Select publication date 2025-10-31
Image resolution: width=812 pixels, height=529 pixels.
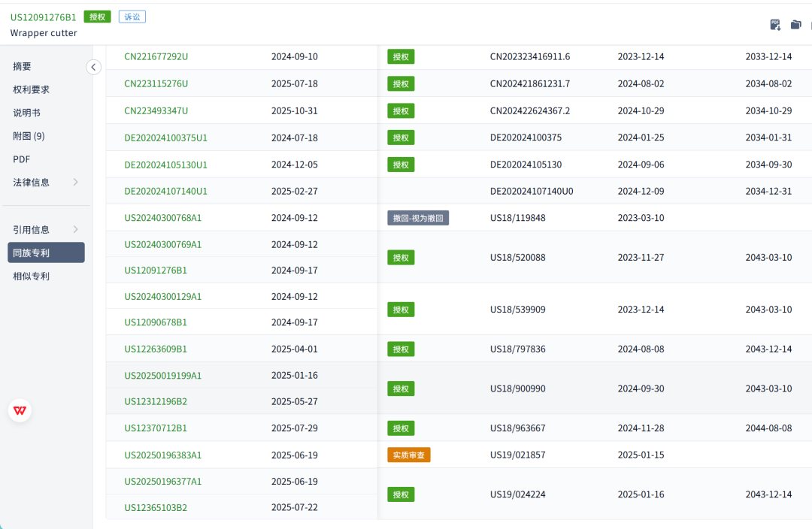tap(294, 110)
